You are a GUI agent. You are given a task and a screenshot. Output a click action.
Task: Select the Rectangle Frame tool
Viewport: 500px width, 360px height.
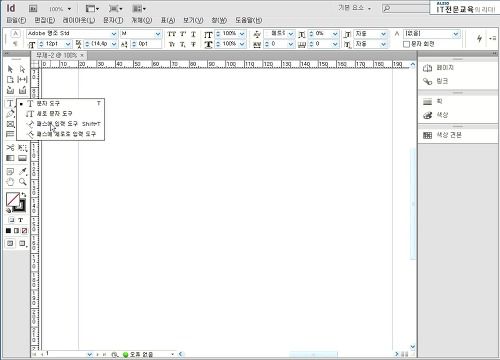pyautogui.click(x=10, y=124)
